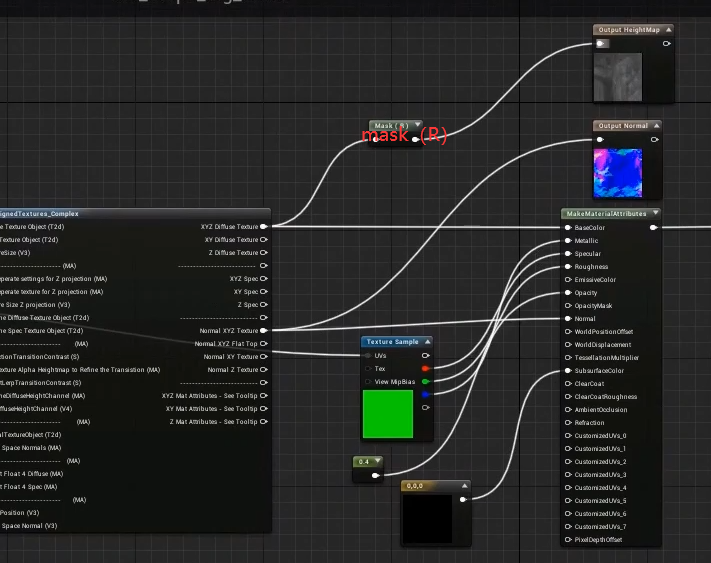The width and height of the screenshot is (711, 563).
Task: Click the blue output pin on Texture Sample
Action: [x=426, y=394]
